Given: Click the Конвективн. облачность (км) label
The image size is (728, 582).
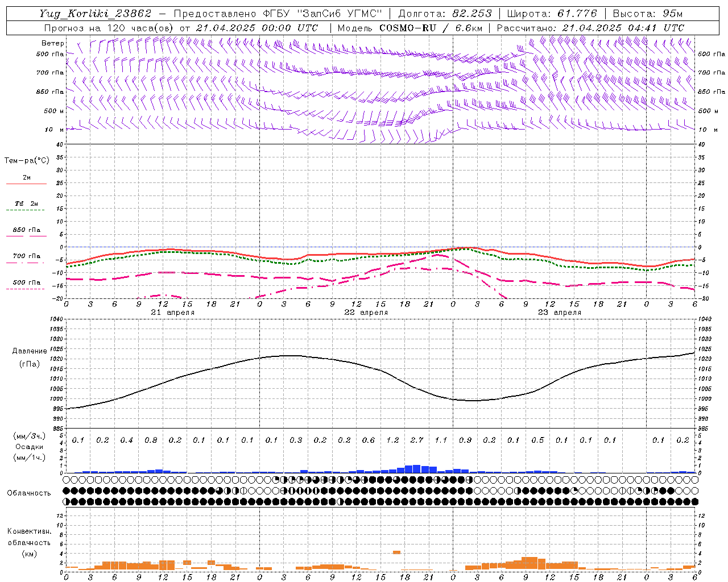Looking at the screenshot, I should tap(29, 542).
